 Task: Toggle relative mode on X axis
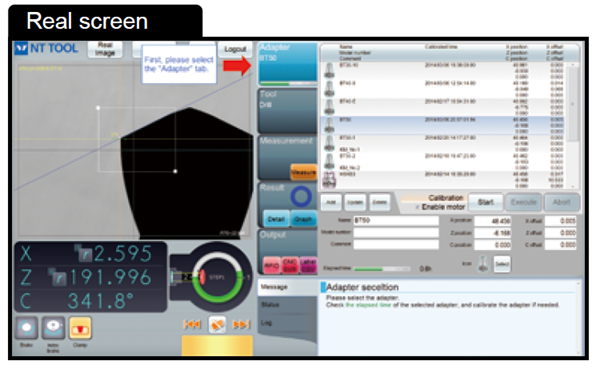pos(84,253)
